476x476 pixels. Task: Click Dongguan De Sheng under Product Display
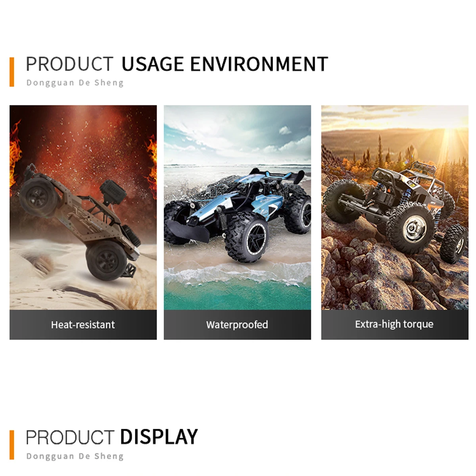(x=75, y=456)
